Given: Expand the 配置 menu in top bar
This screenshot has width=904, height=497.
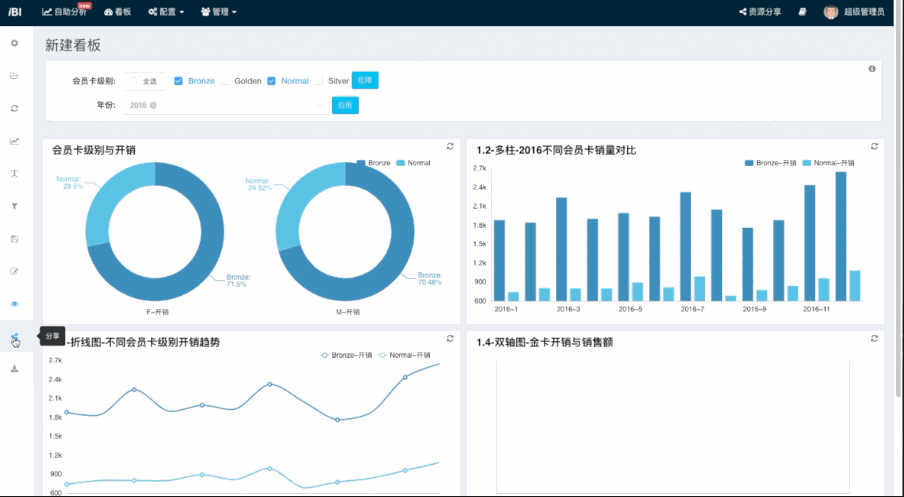Looking at the screenshot, I should (x=165, y=12).
